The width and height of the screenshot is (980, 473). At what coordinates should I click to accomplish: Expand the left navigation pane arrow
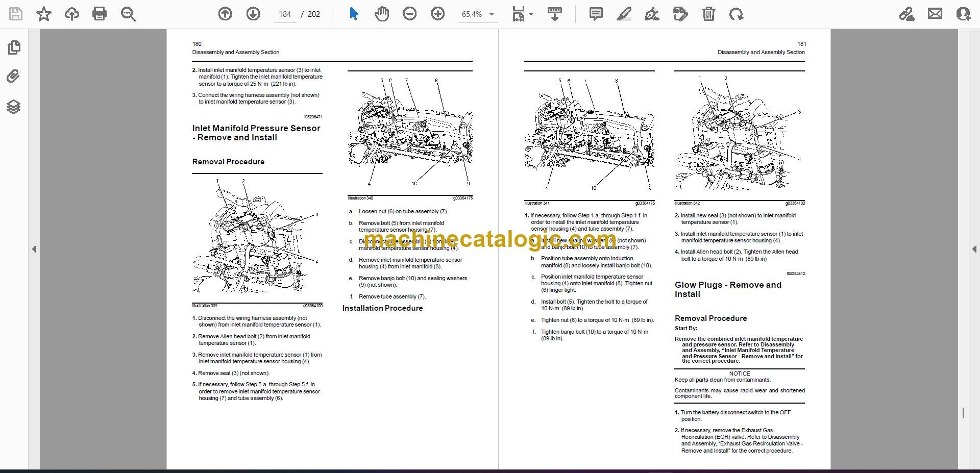point(34,249)
